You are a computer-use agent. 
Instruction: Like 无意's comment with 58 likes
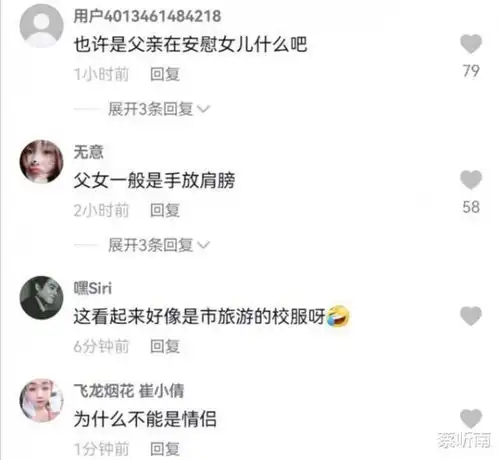coord(471,180)
